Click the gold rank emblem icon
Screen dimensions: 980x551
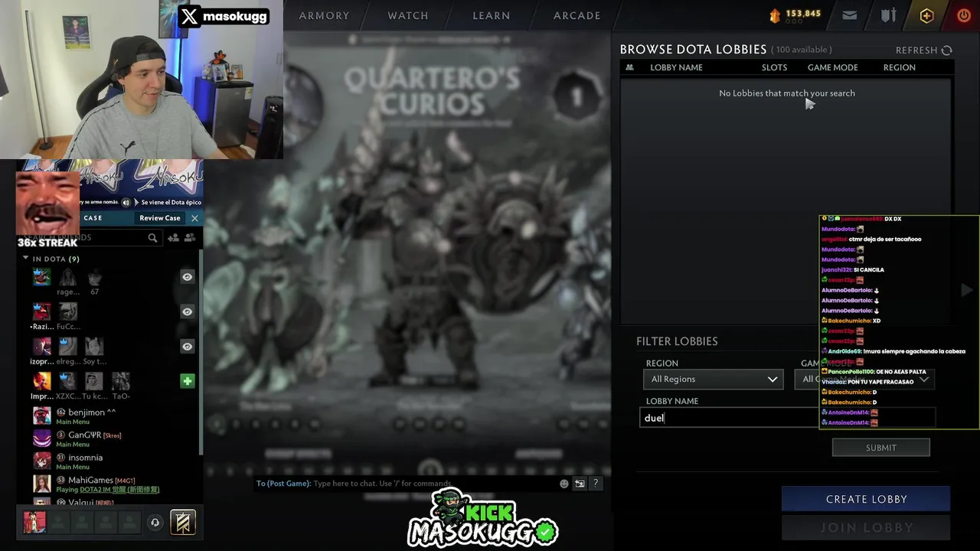[182, 522]
